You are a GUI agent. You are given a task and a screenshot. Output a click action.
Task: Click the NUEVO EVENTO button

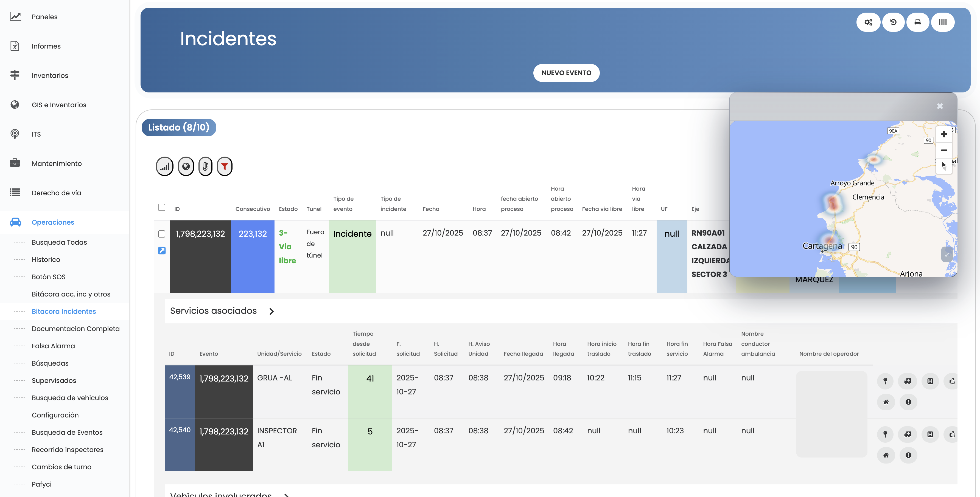tap(566, 73)
